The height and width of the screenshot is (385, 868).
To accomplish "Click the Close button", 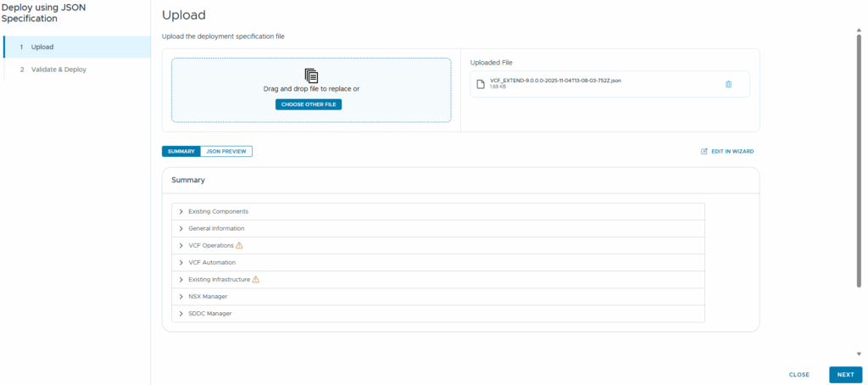I will [x=798, y=375].
